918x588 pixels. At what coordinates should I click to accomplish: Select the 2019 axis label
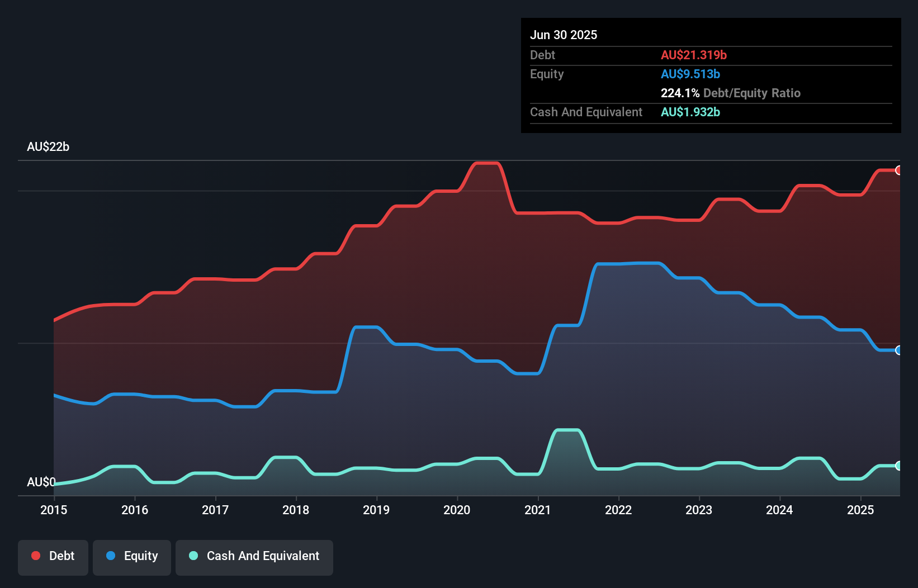point(376,510)
